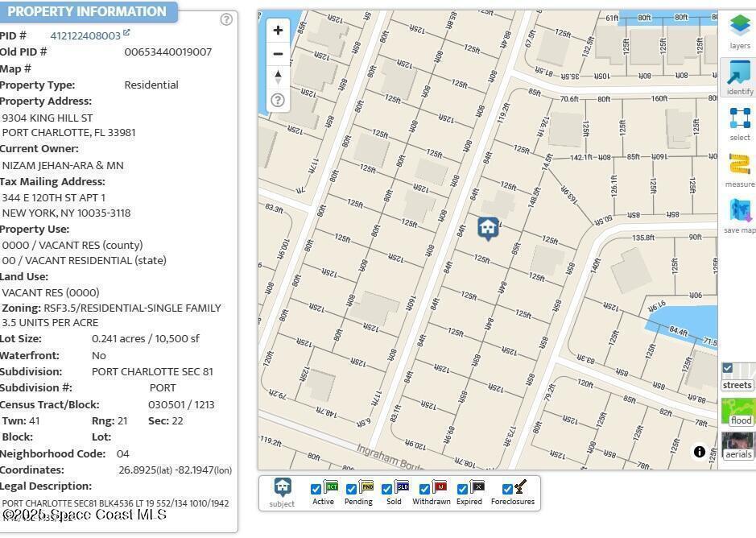The width and height of the screenshot is (756, 538).
Task: Zoom in on the map
Action: [278, 31]
